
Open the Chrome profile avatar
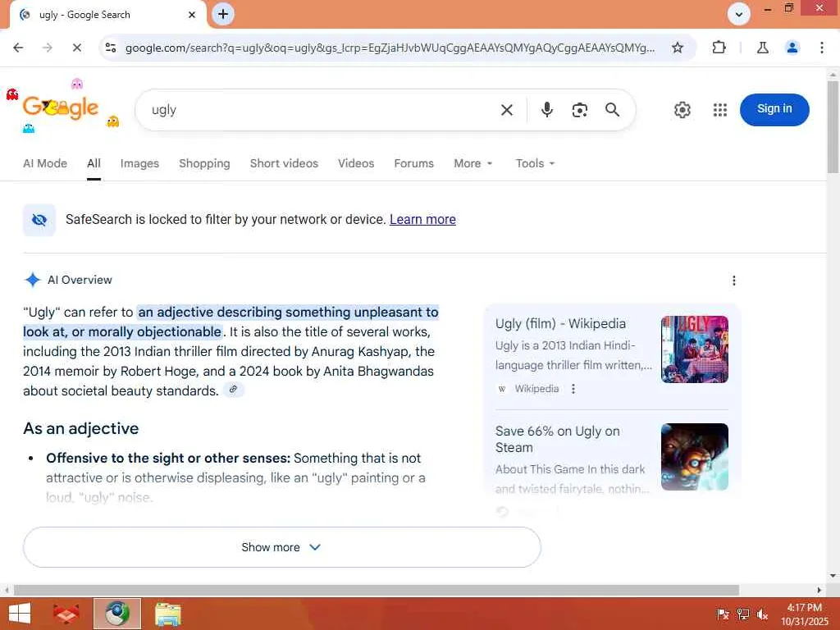(792, 48)
